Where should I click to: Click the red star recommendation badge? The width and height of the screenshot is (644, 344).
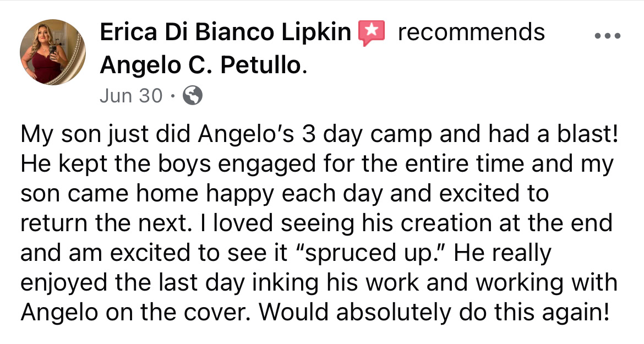(x=372, y=32)
